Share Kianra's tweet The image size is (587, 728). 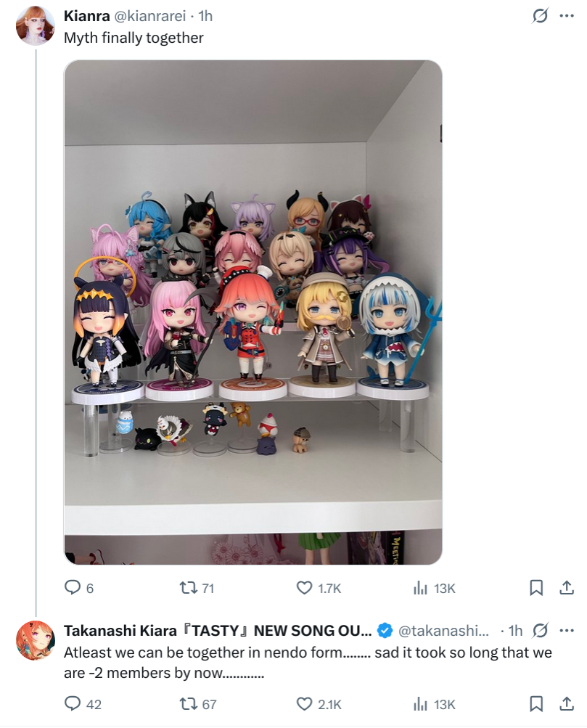click(x=567, y=588)
